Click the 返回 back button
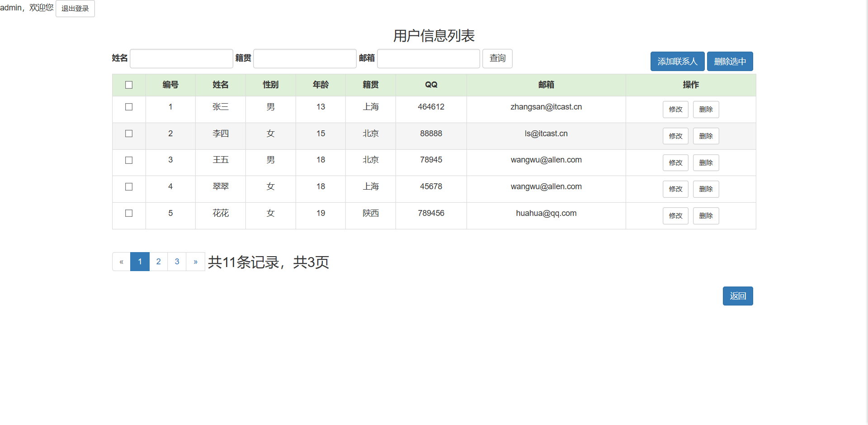Screen dimensions: 868x425 click(737, 296)
